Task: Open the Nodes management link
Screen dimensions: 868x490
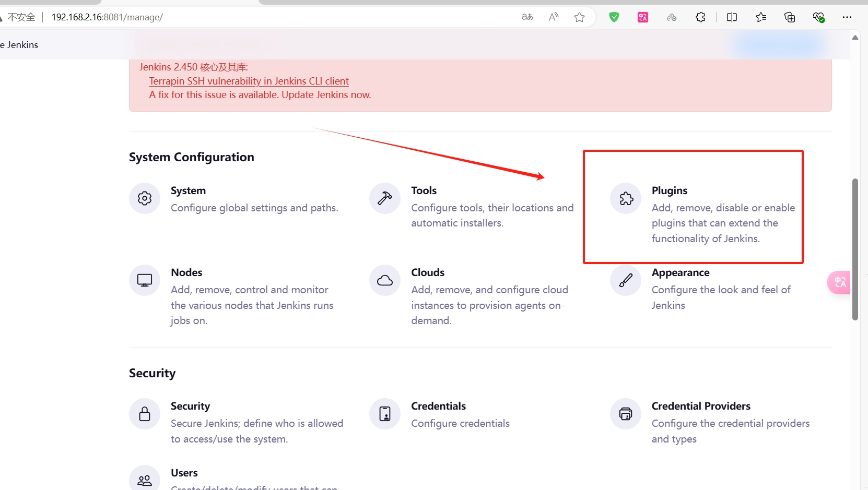Action: (186, 272)
